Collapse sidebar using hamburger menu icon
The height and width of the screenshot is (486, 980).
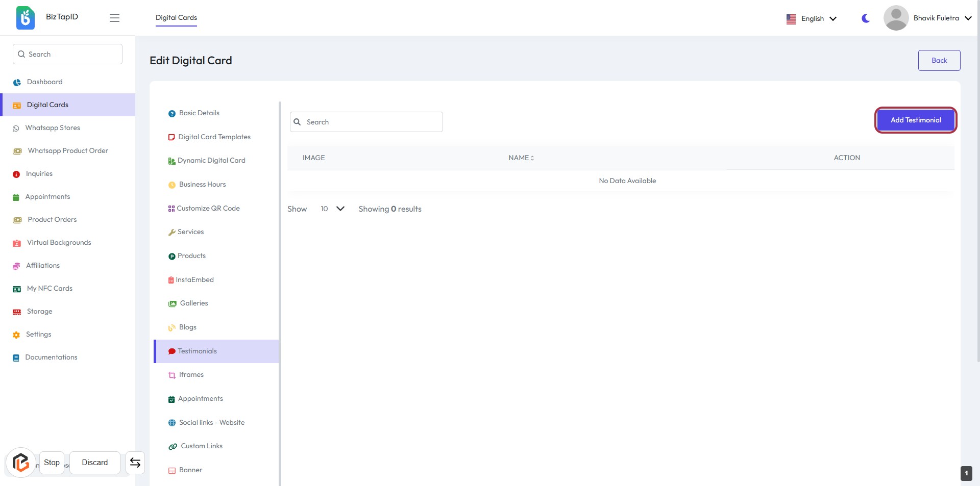pyautogui.click(x=114, y=18)
